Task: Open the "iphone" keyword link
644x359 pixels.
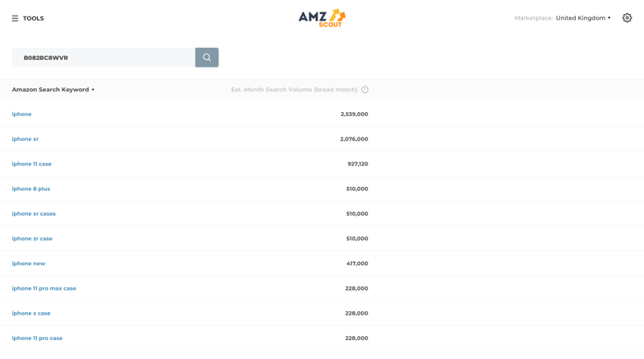Action: (21, 114)
